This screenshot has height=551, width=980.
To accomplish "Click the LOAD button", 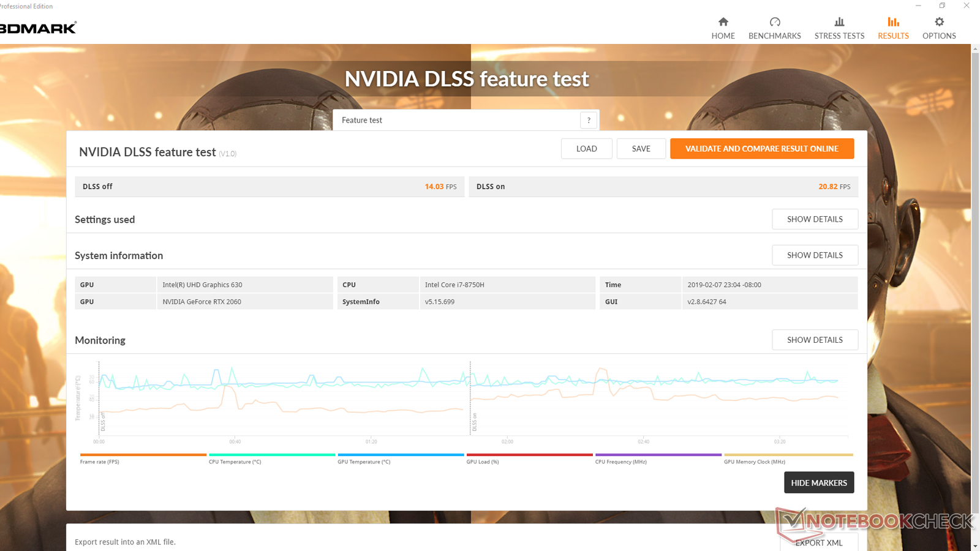I will click(x=586, y=149).
